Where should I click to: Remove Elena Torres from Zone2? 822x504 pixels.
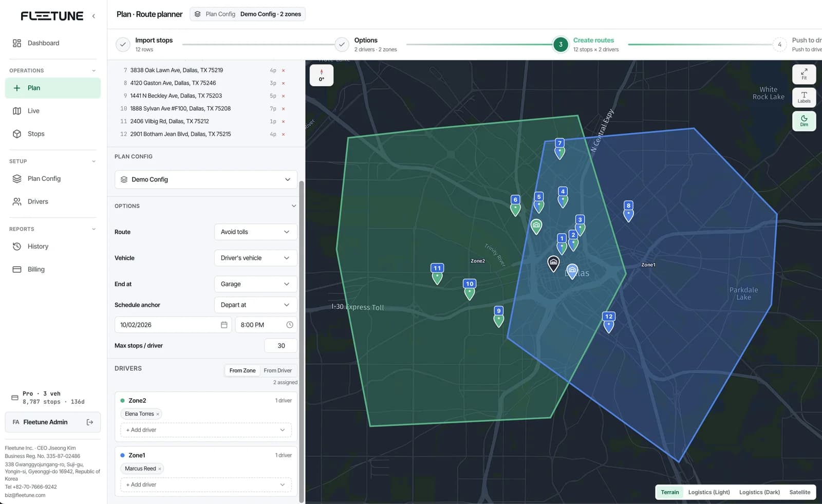click(158, 414)
